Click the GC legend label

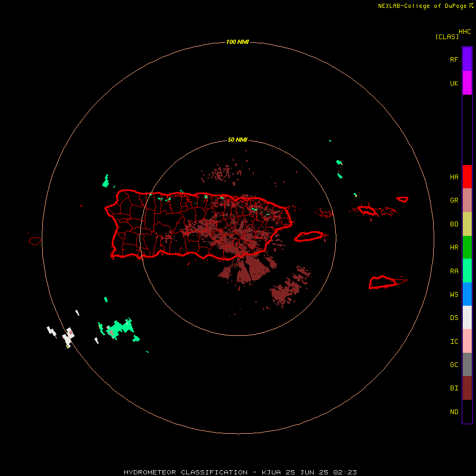[x=454, y=365]
